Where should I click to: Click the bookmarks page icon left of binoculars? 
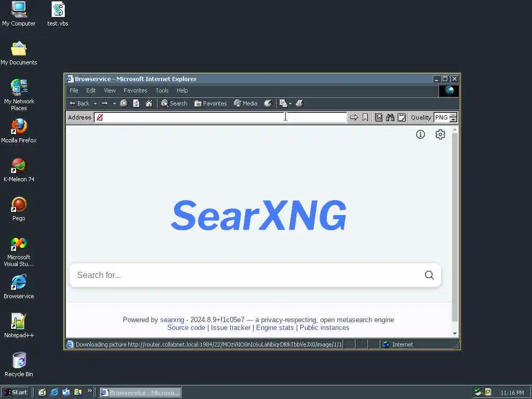click(379, 117)
